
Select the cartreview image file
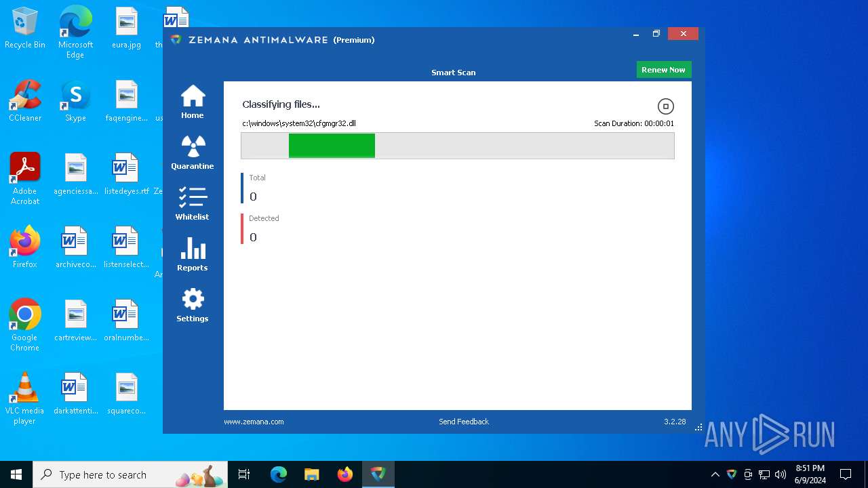point(75,321)
